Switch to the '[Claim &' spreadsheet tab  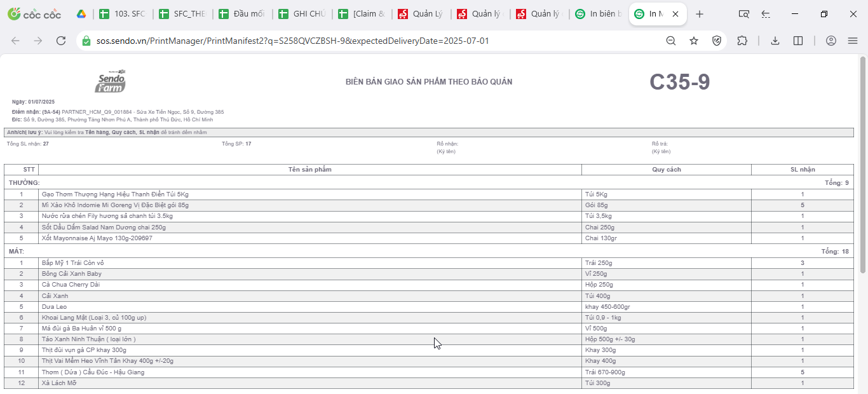coord(362,14)
